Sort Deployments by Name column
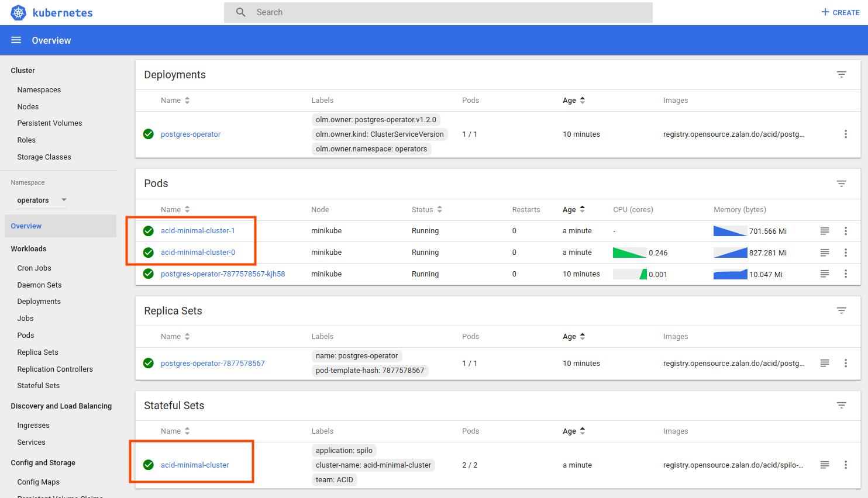The width and height of the screenshot is (868, 498). coord(175,101)
